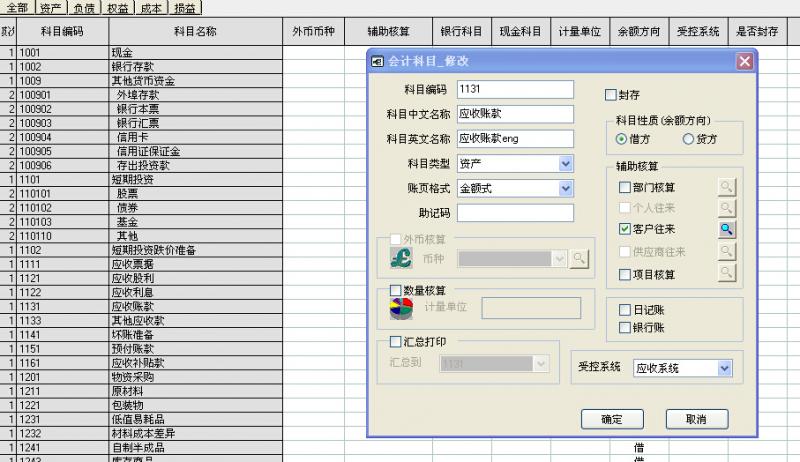Image resolution: width=800 pixels, height=462 pixels.
Task: Enable the 封存 checkbox
Action: point(610,95)
